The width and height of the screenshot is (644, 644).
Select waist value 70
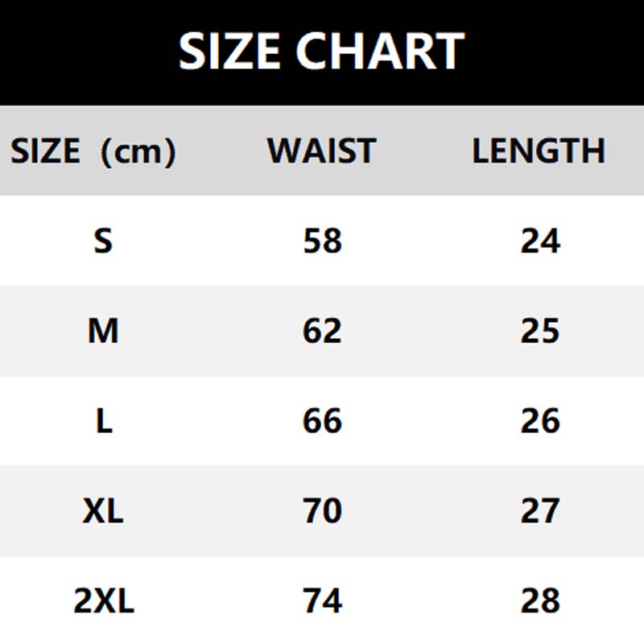323,511
